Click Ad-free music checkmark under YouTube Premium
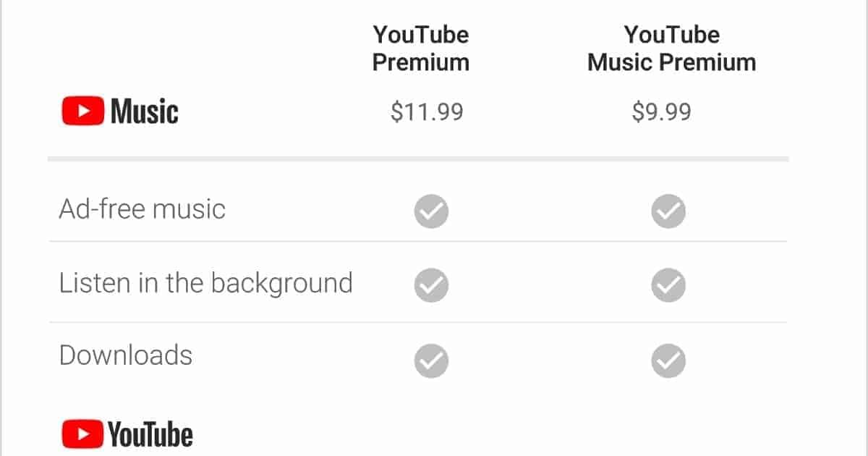This screenshot has height=456, width=868. pos(431,211)
